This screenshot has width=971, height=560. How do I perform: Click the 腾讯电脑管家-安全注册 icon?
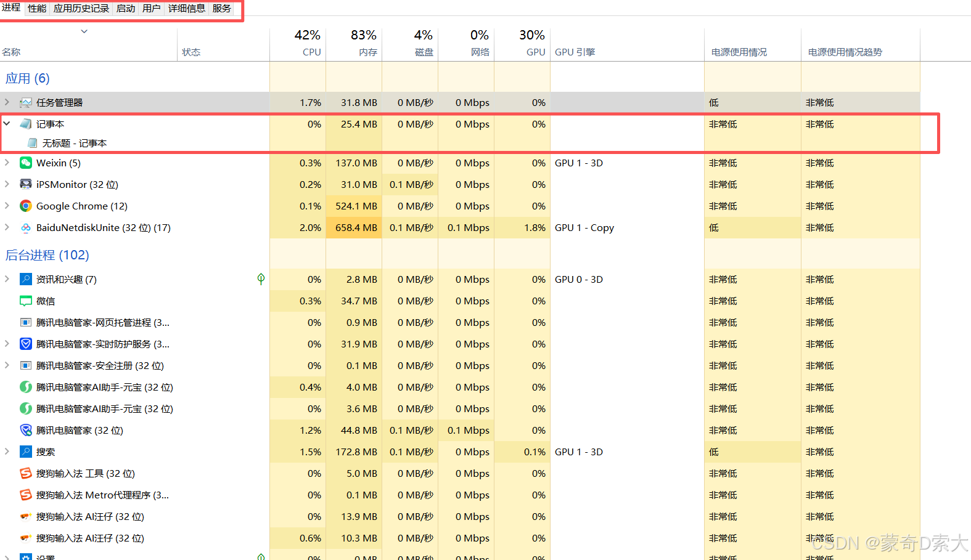[26, 366]
